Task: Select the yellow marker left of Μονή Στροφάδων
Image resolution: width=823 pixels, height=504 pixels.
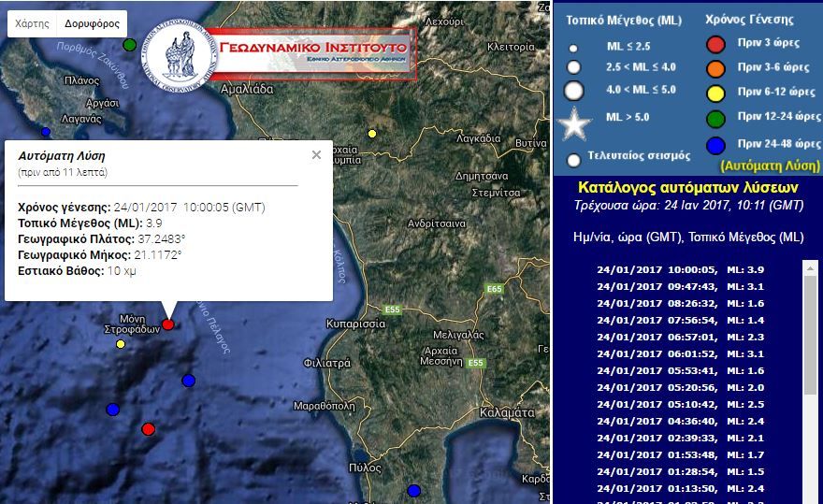Action: click(120, 344)
